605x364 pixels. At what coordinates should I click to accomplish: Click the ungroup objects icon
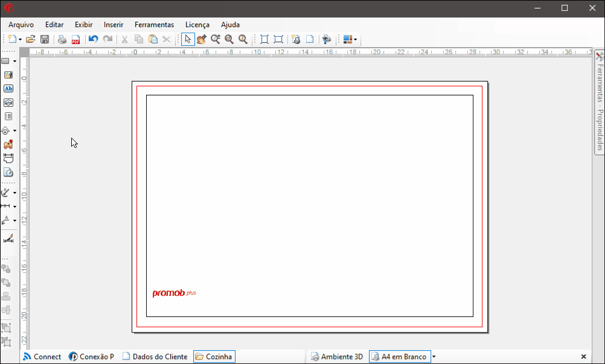pyautogui.click(x=6, y=342)
